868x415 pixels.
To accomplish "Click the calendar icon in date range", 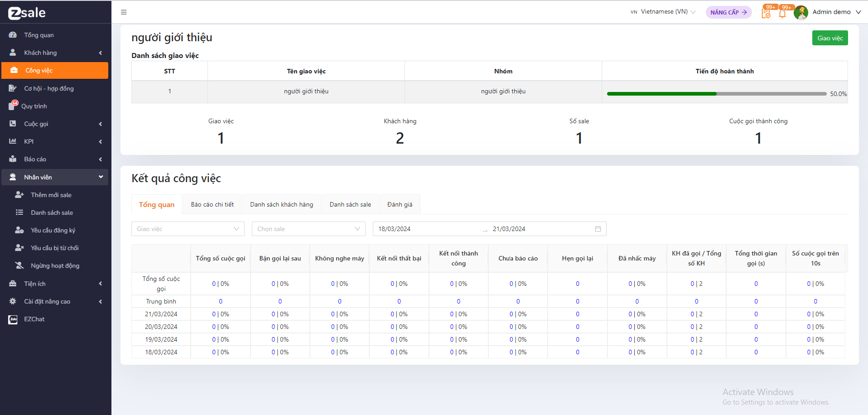I will click(x=598, y=229).
